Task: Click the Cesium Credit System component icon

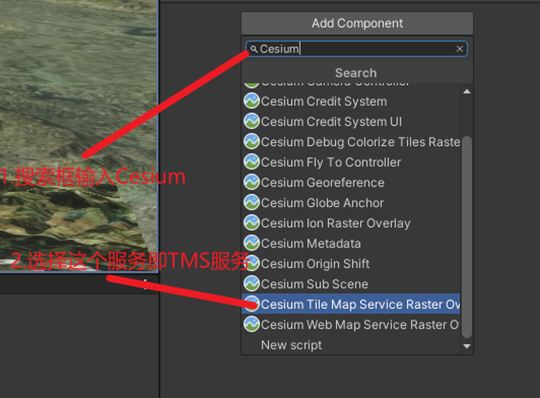Action: pyautogui.click(x=251, y=101)
